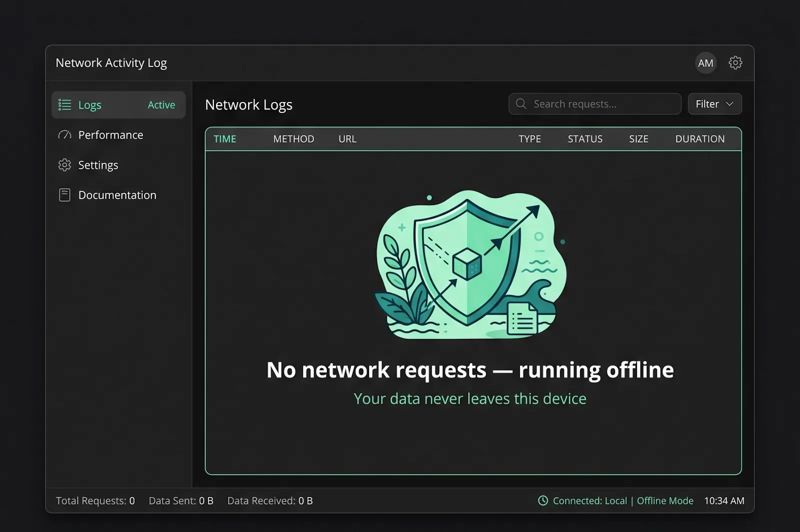Sort by the DURATION column header
Screen dimensions: 800x532
click(700, 139)
